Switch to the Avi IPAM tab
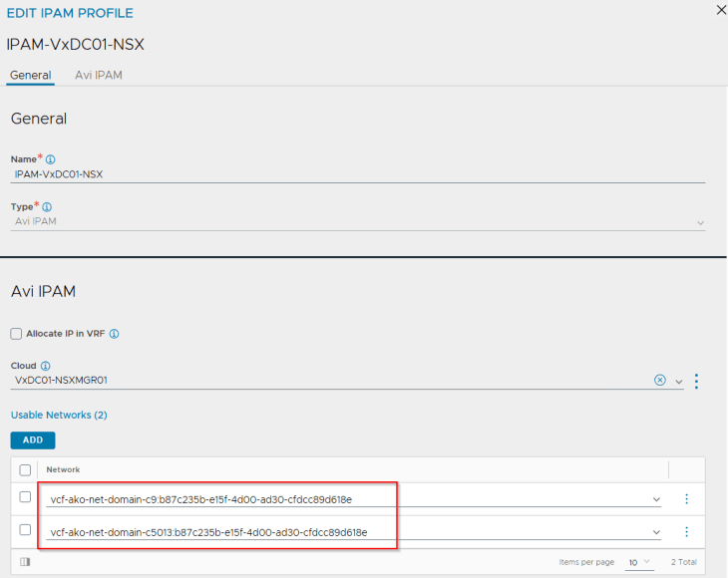This screenshot has height=578, width=728. pyautogui.click(x=99, y=75)
